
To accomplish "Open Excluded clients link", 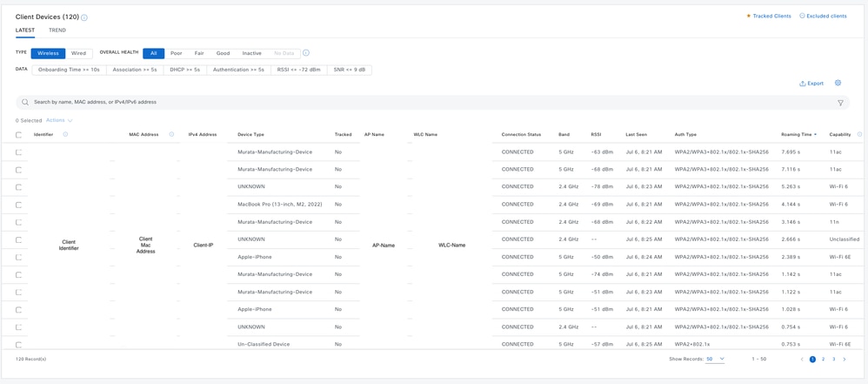I will 823,16.
